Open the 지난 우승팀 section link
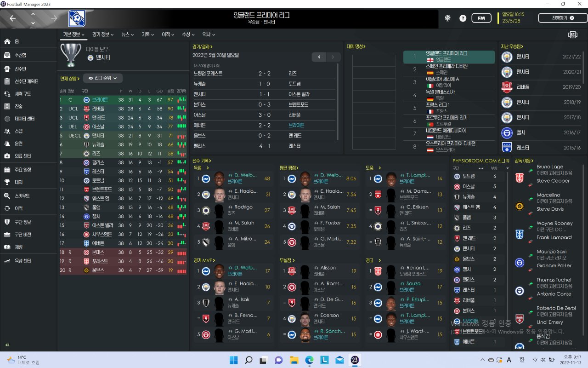Viewport: 588px width, 368px height. pos(513,46)
